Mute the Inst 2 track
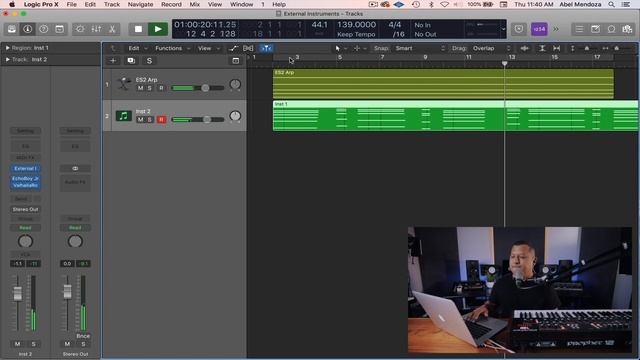Image resolution: width=640 pixels, height=360 pixels. (x=140, y=120)
